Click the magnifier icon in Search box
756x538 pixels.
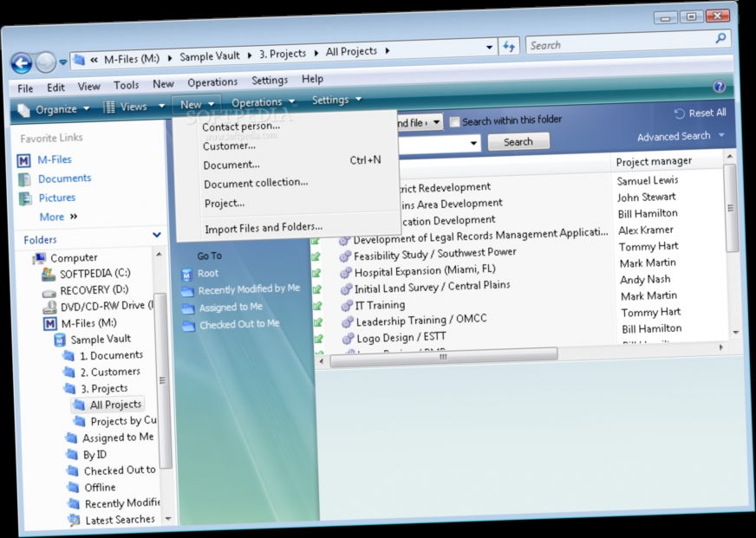click(720, 38)
